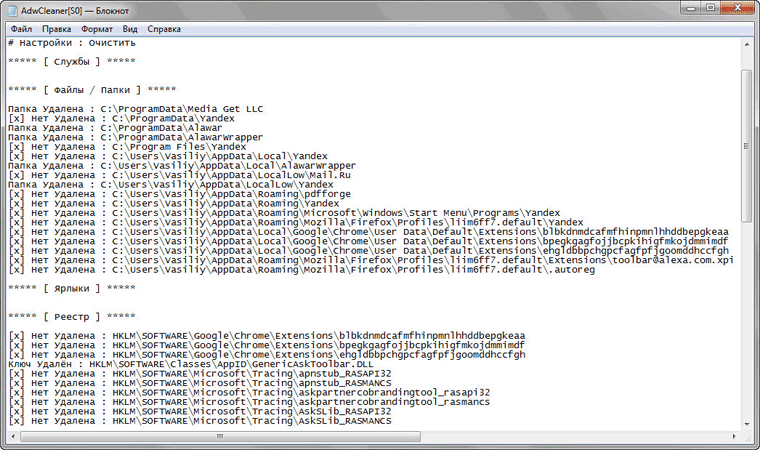Click the line ending 'toolbar@alexa.com.xpi'
760x450 pixels.
tap(371, 260)
